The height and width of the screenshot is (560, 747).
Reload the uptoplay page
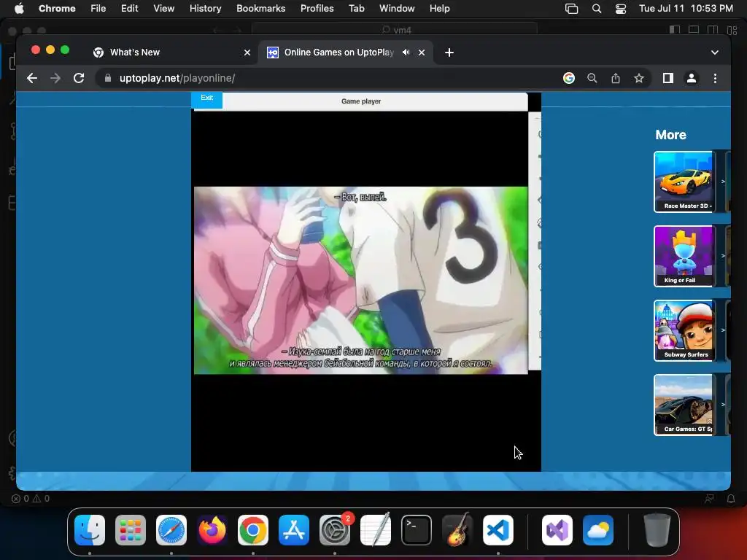tap(79, 78)
